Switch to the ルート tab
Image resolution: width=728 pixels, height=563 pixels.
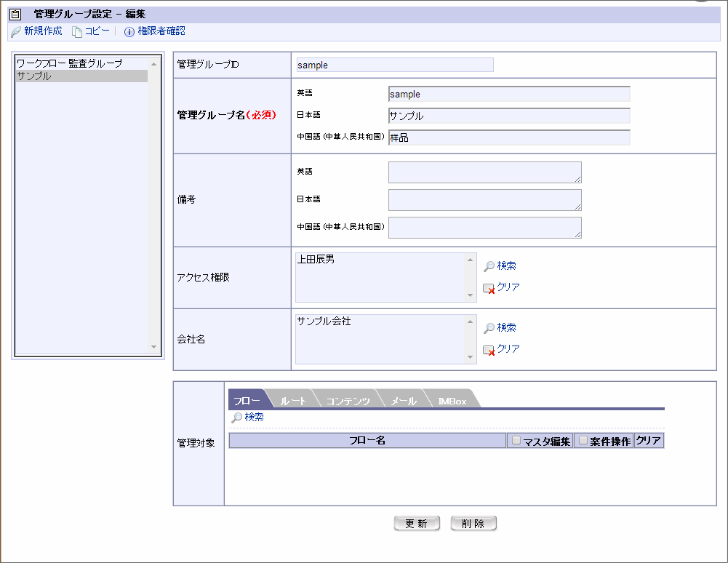pyautogui.click(x=293, y=400)
